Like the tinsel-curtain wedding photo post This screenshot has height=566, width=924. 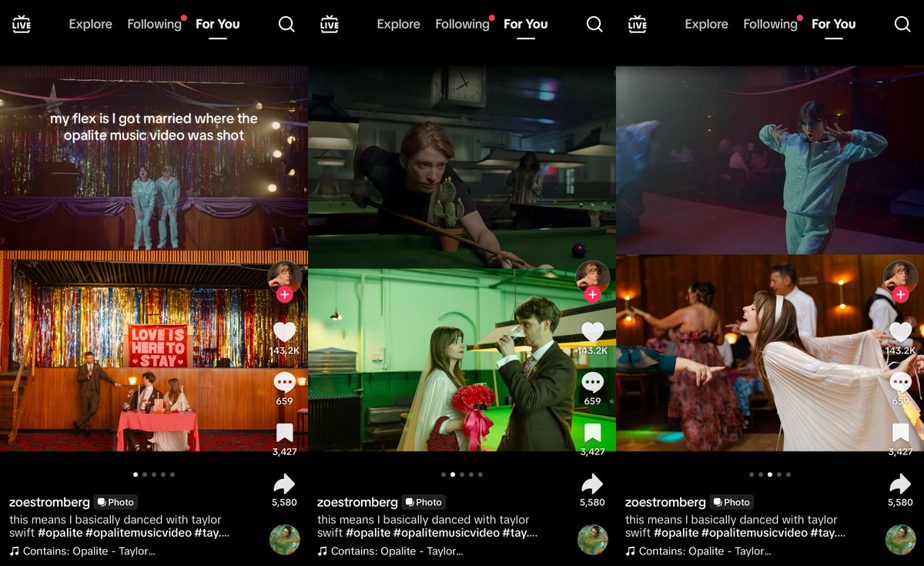point(285,332)
